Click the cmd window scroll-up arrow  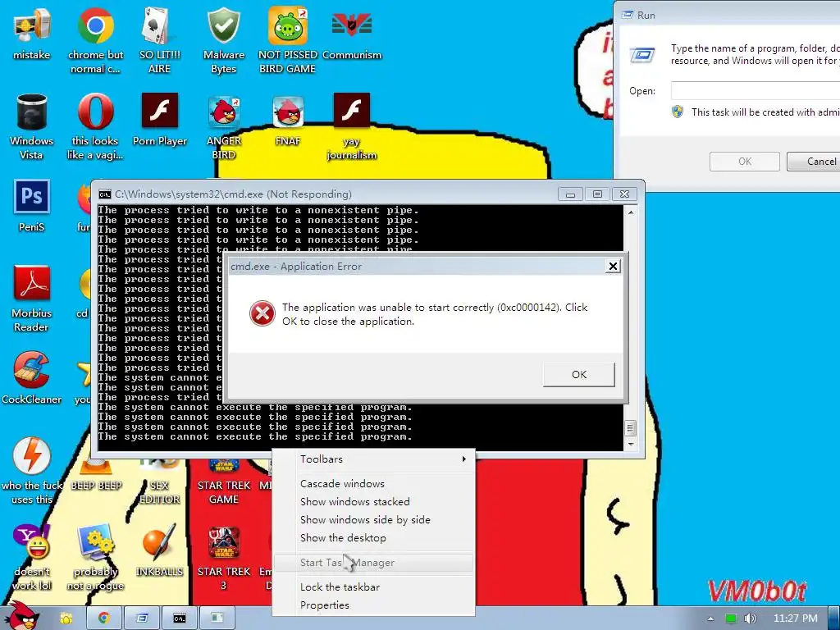[631, 212]
